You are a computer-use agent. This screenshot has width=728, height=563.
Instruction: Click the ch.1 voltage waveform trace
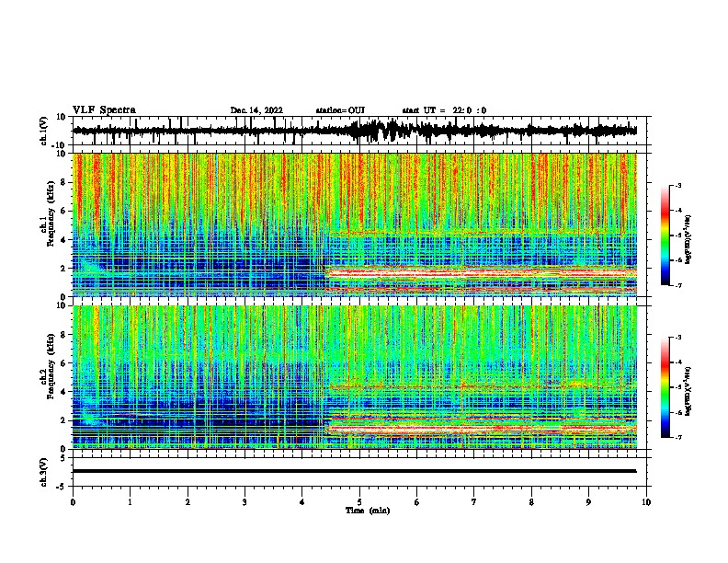coord(355,131)
